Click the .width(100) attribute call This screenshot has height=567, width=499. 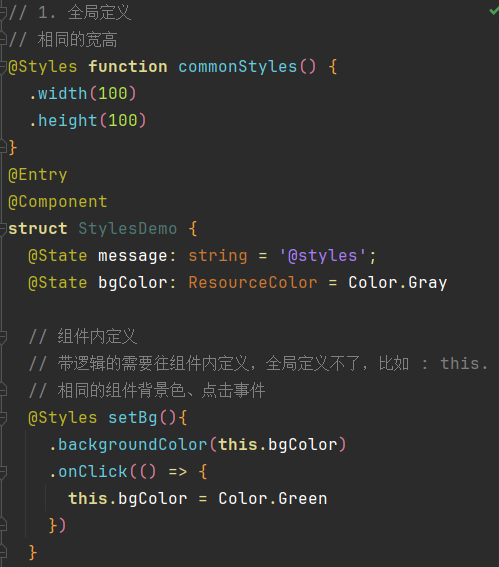pos(83,94)
